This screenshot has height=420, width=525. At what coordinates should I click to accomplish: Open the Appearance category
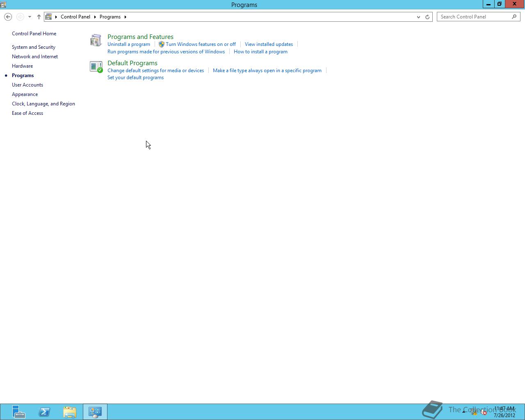[25, 94]
